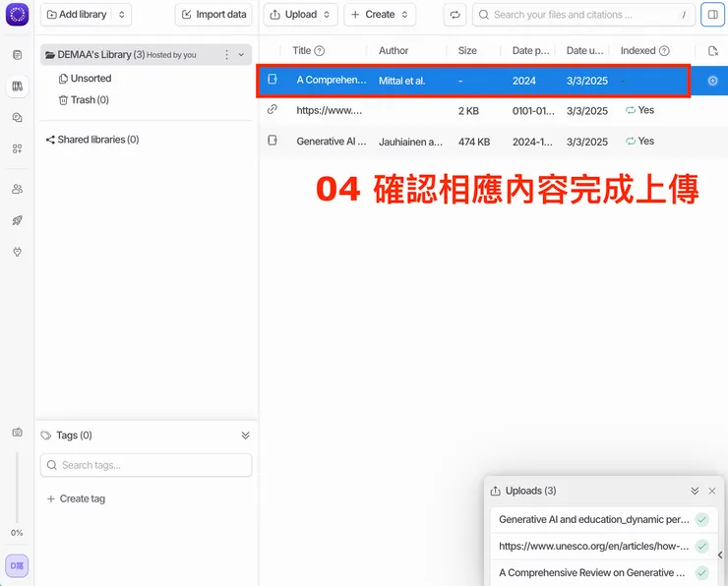The width and height of the screenshot is (728, 586).
Task: Open the apps grid icon in sidebar
Action: click(17, 148)
